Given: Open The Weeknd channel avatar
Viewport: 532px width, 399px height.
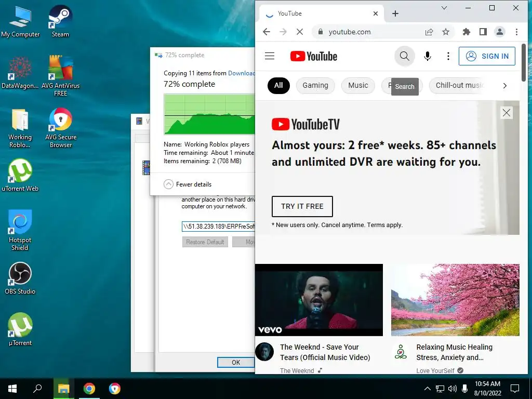Looking at the screenshot, I should click(264, 352).
